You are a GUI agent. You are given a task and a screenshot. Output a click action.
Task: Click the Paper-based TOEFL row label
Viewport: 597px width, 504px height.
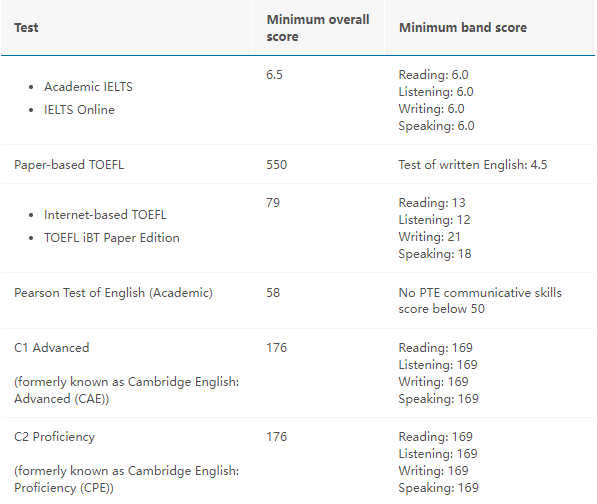click(x=69, y=165)
